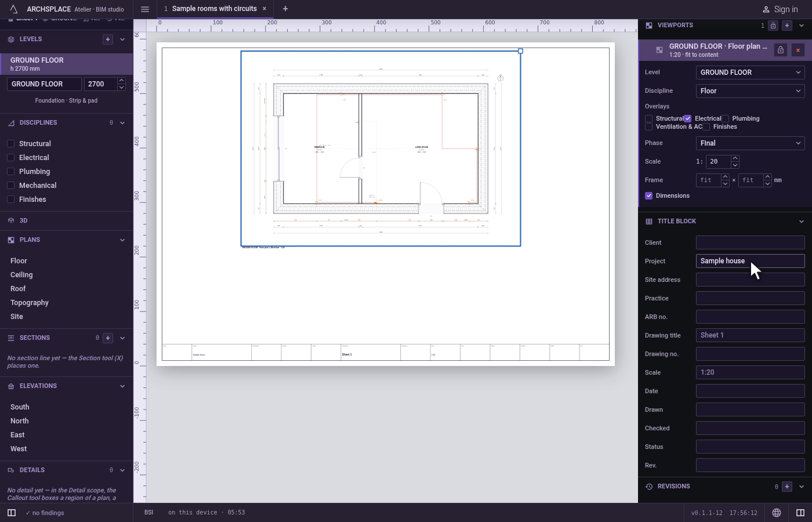Add a new section with plus
This screenshot has width=812, height=522.
(x=108, y=338)
